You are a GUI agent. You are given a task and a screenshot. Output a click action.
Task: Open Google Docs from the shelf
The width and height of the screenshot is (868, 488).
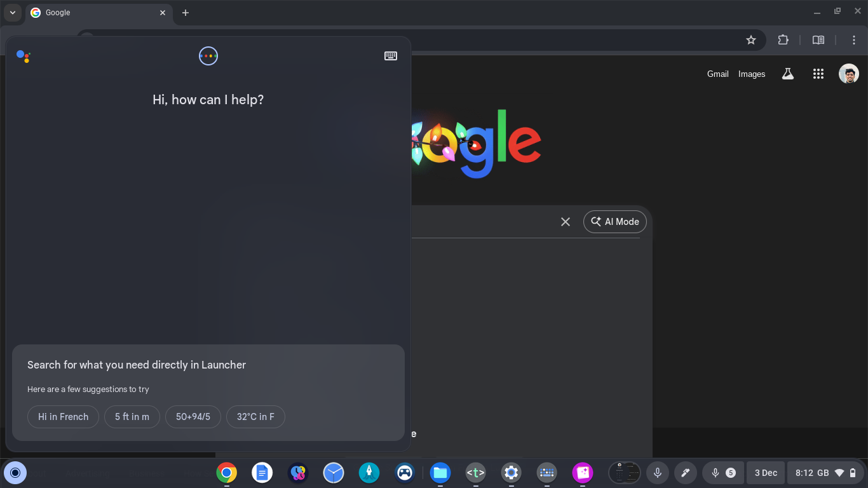coord(262,473)
